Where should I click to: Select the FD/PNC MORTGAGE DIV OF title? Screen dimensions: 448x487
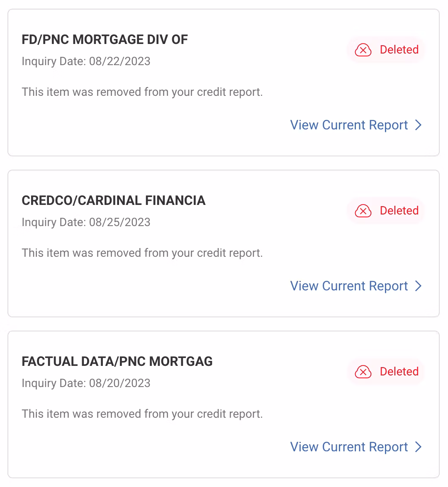[x=105, y=39]
